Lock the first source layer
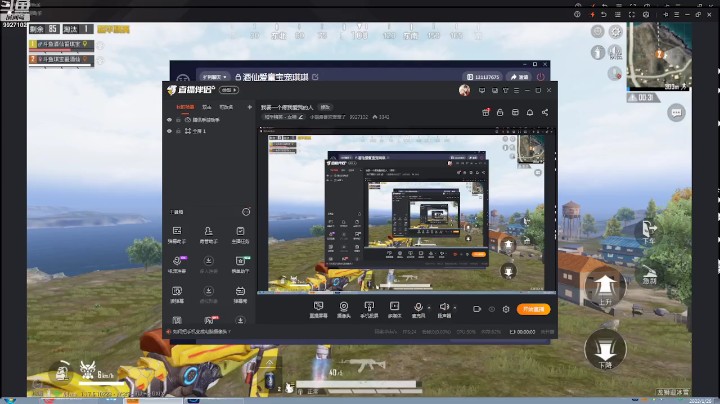The height and width of the screenshot is (404, 720). (178, 120)
